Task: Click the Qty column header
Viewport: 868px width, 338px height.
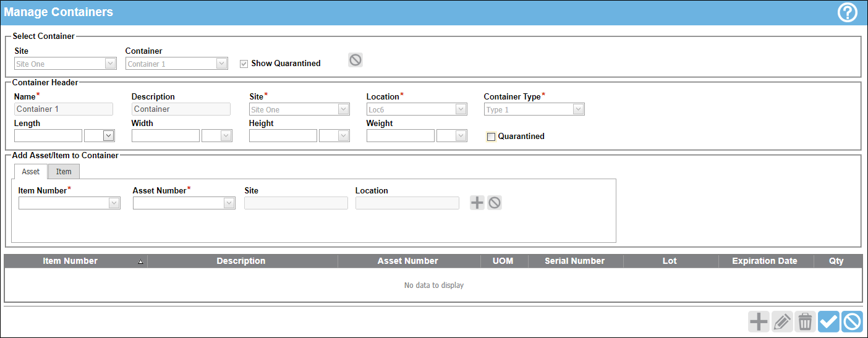Action: [x=838, y=261]
